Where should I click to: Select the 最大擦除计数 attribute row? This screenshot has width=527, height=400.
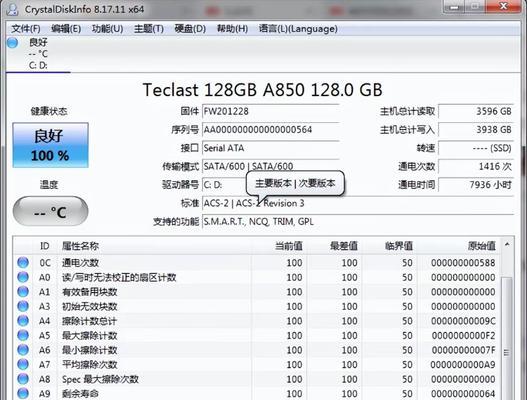coord(257,335)
